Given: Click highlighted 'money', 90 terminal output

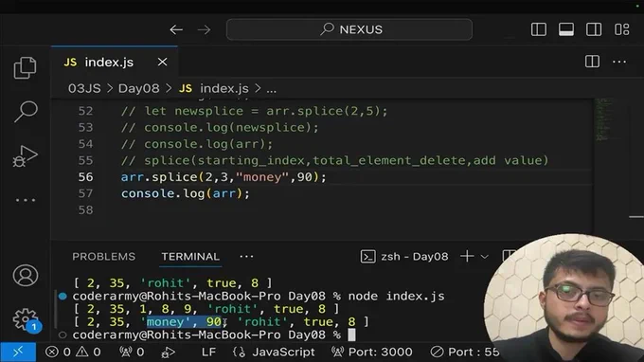Looking at the screenshot, I should tap(185, 322).
